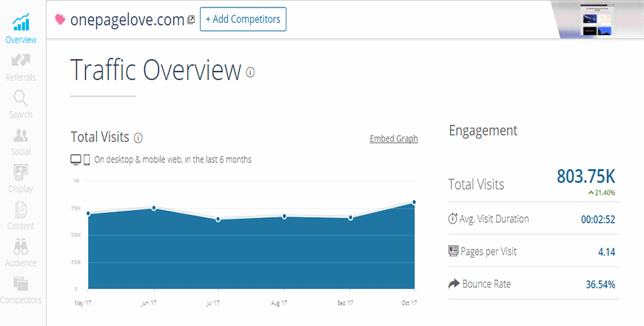
Task: Click the Avg. Visit Duration stopwatch icon
Action: point(452,219)
